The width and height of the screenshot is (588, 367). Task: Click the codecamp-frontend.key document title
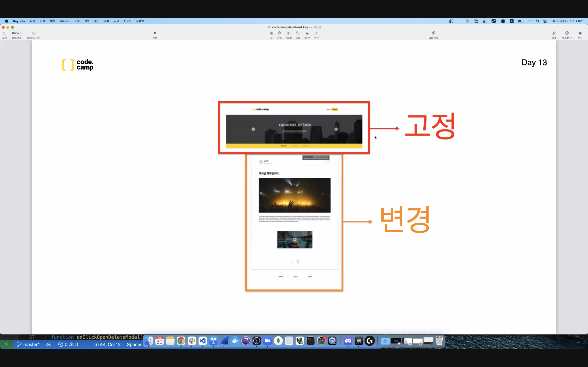click(x=290, y=27)
